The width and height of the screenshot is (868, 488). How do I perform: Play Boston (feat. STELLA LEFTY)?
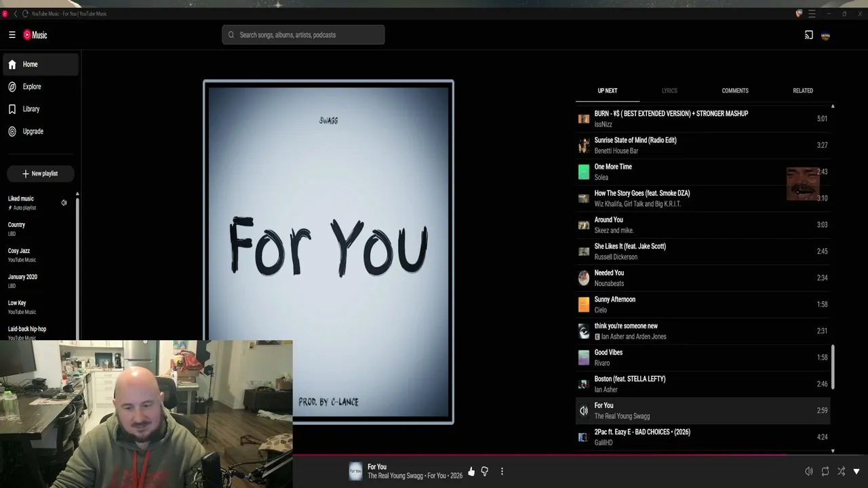(703, 384)
